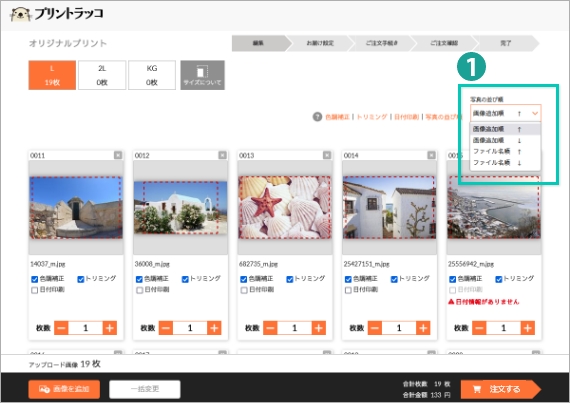
Task: Select ファイル名順 descending sort option
Action: (505, 162)
